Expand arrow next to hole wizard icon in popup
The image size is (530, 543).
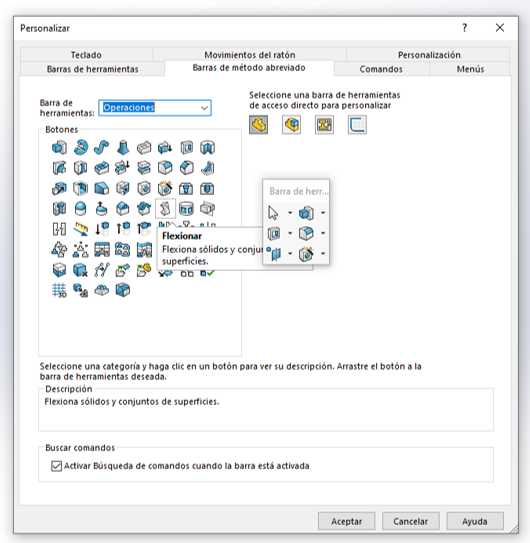[x=323, y=253]
